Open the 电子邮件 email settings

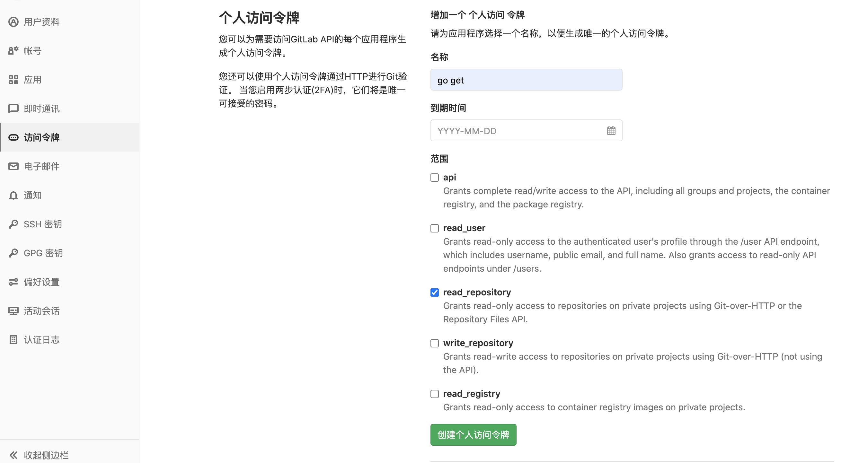(x=41, y=166)
